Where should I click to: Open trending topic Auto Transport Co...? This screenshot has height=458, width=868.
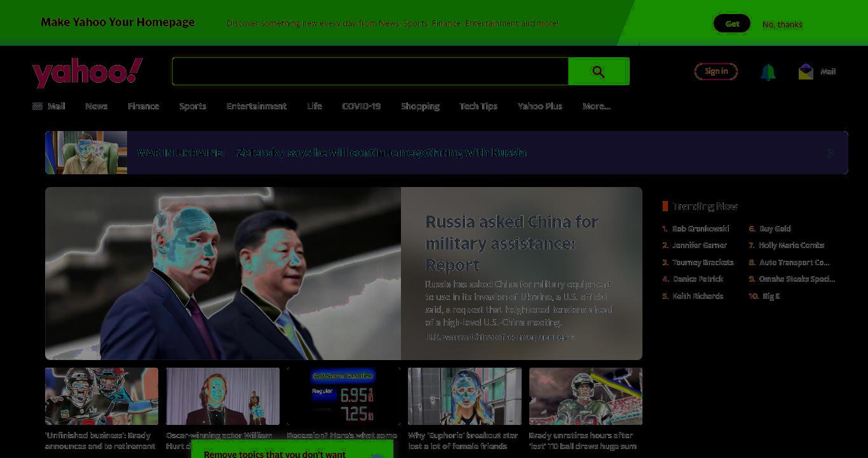click(x=794, y=262)
